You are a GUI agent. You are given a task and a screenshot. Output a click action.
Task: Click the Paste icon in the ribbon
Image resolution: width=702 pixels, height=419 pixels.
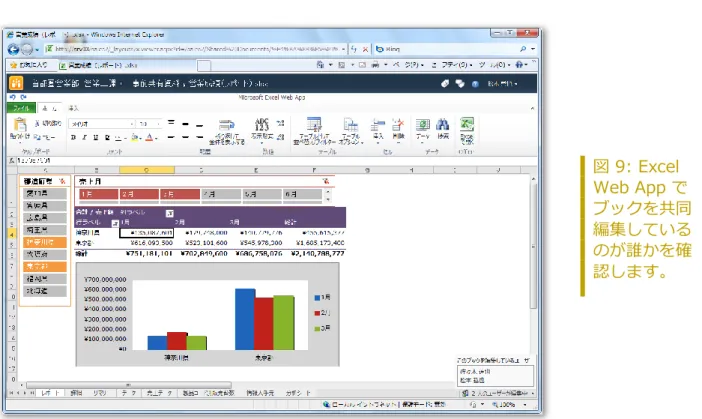[x=20, y=124]
